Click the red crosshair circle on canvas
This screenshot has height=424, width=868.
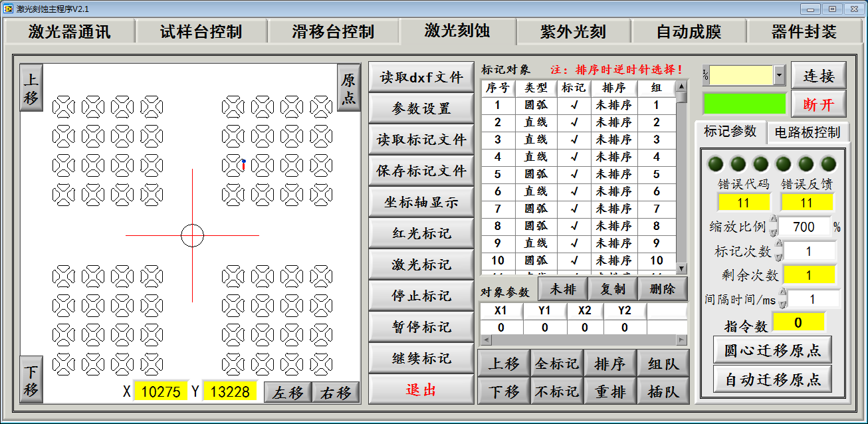click(x=192, y=235)
